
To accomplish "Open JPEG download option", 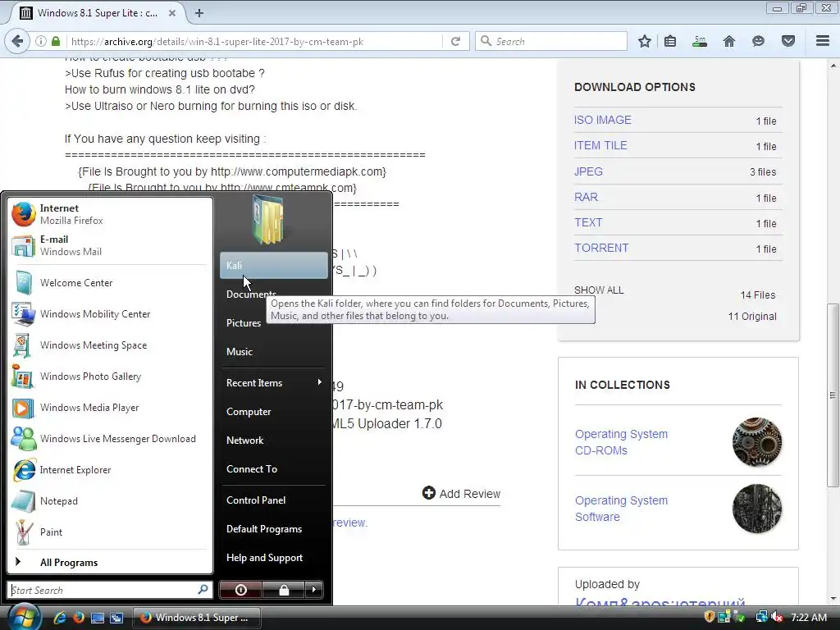I will click(x=588, y=171).
